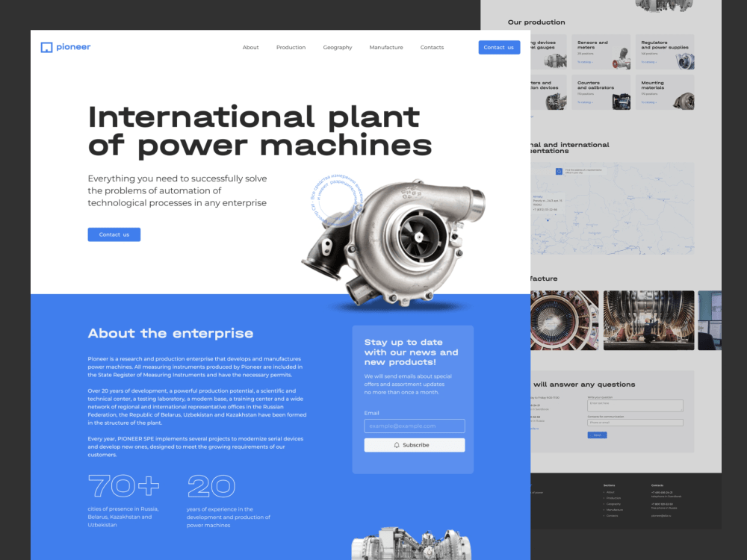The image size is (747, 560).
Task: Open the turbine worker manufacture photo
Action: (x=648, y=320)
